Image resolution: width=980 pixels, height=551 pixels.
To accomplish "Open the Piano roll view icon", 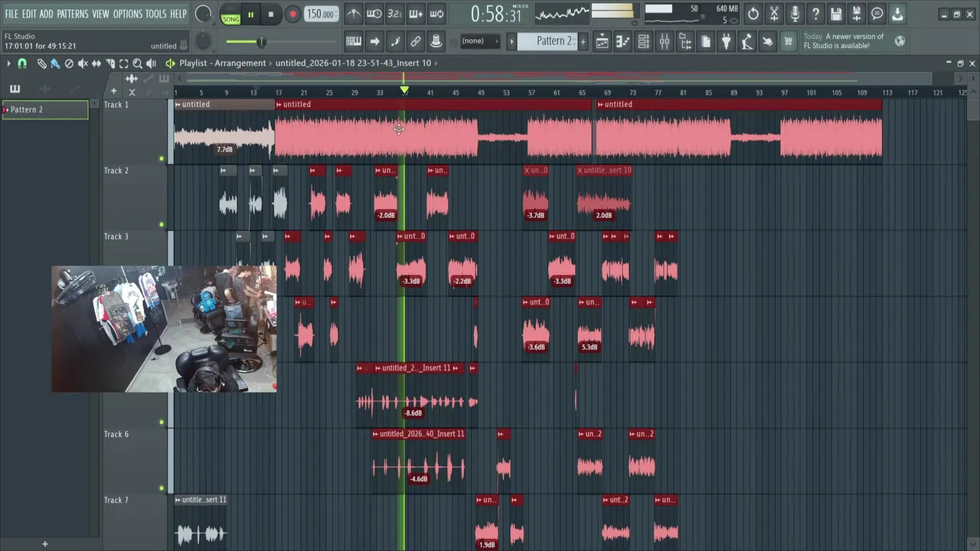I will click(623, 41).
